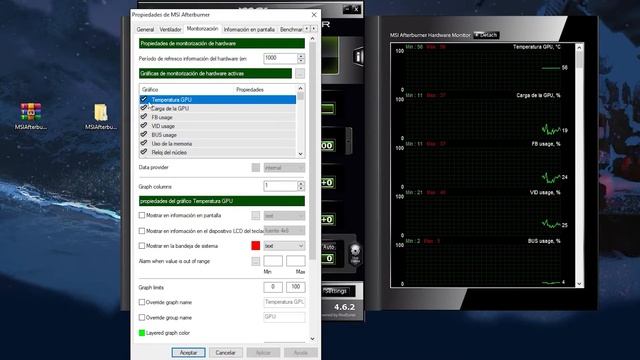The image size is (640, 360).
Task: Switch to the General tab
Action: coord(145,29)
